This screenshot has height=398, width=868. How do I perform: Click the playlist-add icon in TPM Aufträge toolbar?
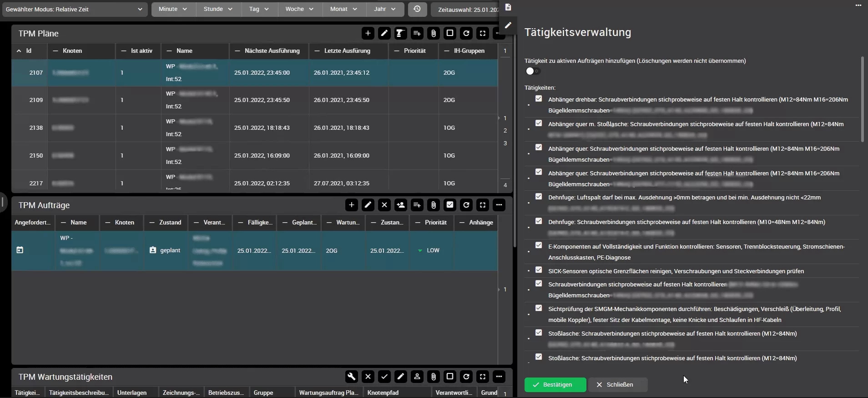click(x=417, y=205)
